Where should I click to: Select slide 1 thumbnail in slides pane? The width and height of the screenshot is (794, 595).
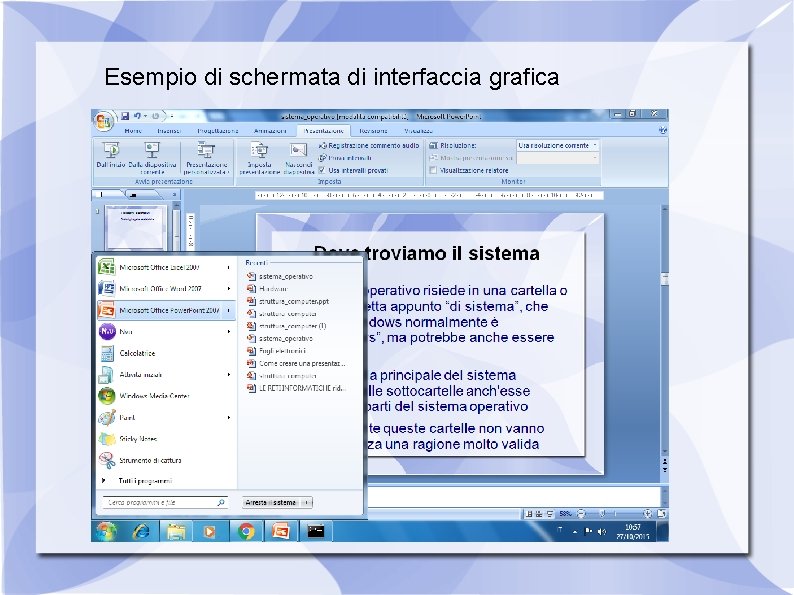pos(136,227)
